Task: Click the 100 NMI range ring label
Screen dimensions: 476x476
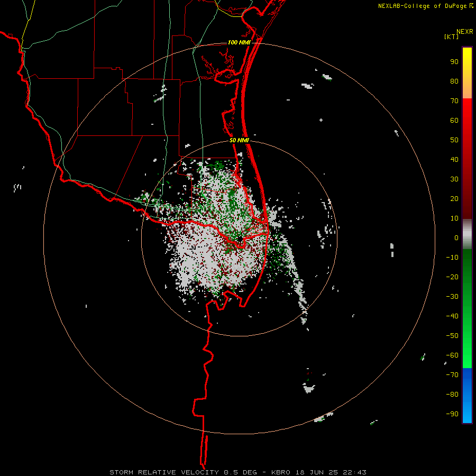Action: pyautogui.click(x=239, y=42)
